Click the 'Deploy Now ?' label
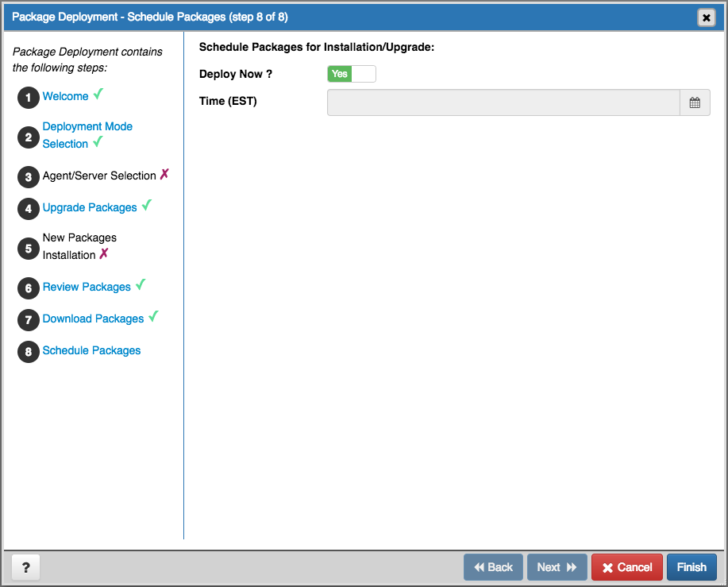Image resolution: width=728 pixels, height=587 pixels. 236,75
